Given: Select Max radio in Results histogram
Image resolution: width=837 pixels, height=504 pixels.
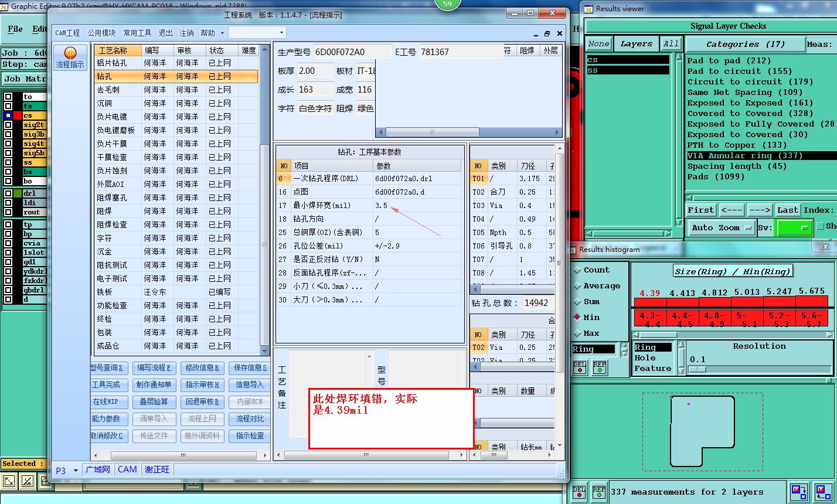Looking at the screenshot, I should tap(578, 333).
